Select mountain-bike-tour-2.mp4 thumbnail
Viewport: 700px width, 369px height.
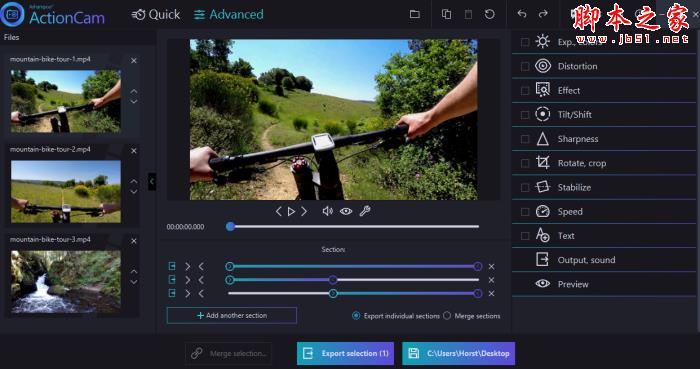pyautogui.click(x=66, y=192)
